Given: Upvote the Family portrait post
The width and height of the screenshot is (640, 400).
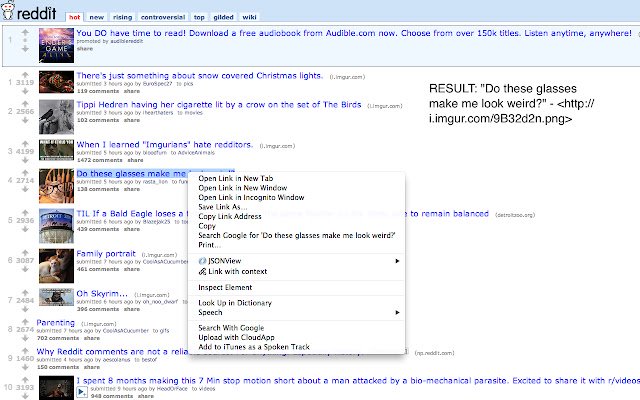Looking at the screenshot, I should [x=25, y=253].
